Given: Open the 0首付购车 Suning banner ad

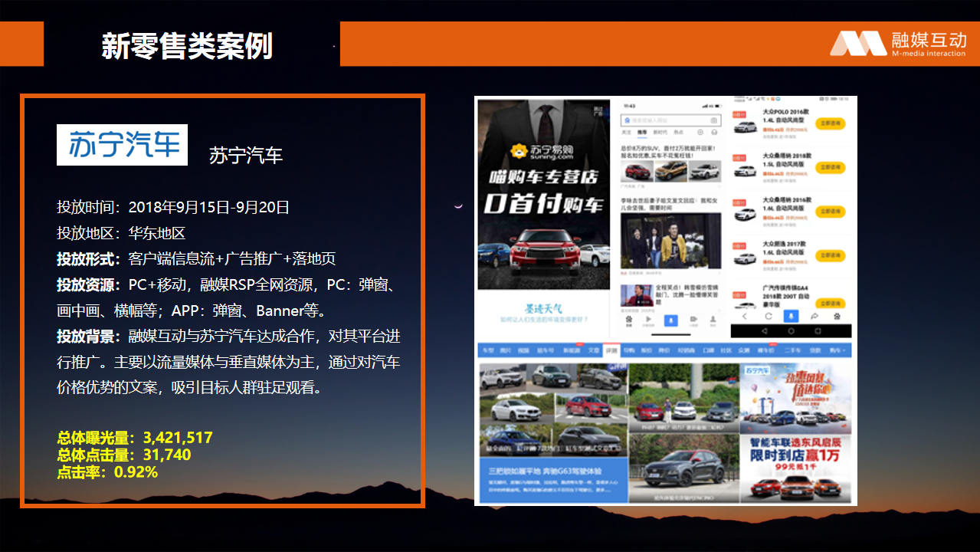Looking at the screenshot, I should (x=543, y=203).
